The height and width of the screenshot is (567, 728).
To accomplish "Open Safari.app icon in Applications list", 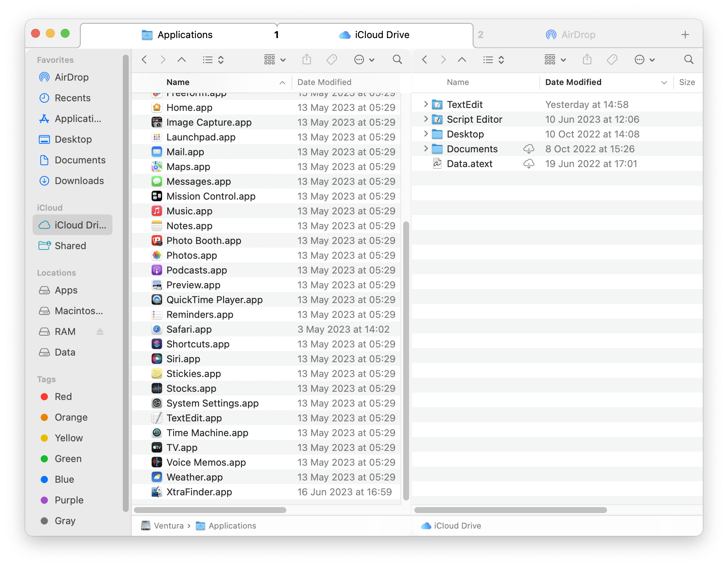I will [x=157, y=329].
